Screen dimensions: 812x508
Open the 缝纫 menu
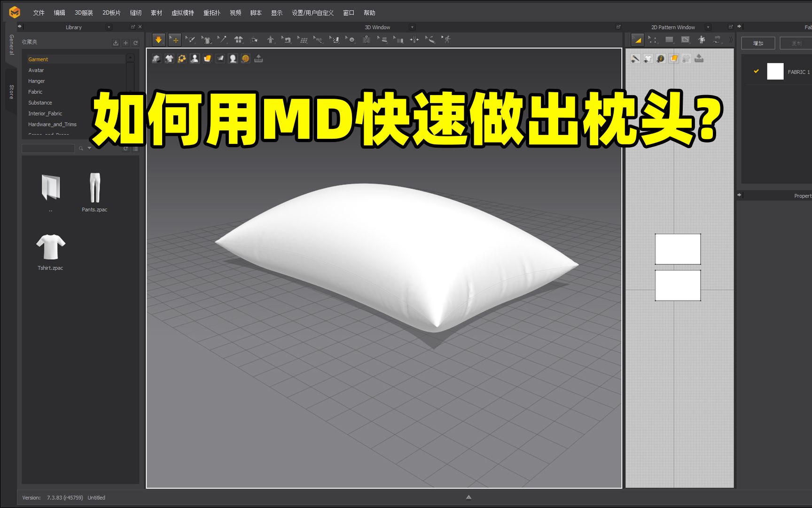(x=136, y=13)
